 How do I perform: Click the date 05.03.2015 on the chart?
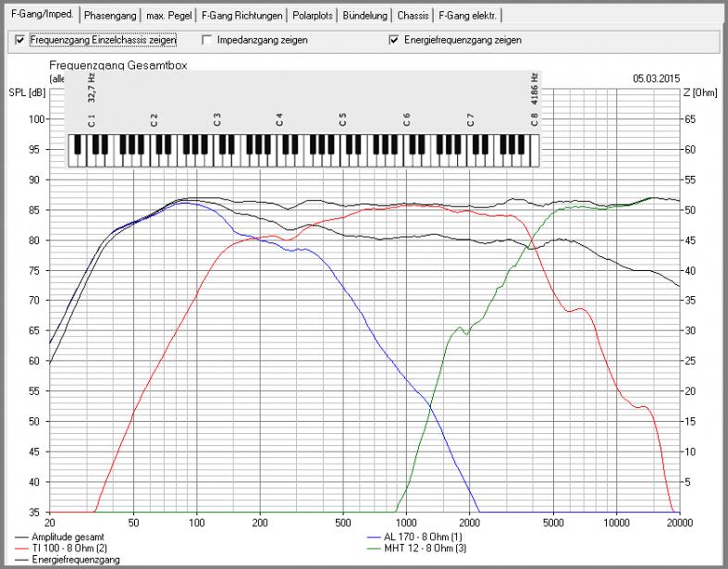(x=655, y=79)
